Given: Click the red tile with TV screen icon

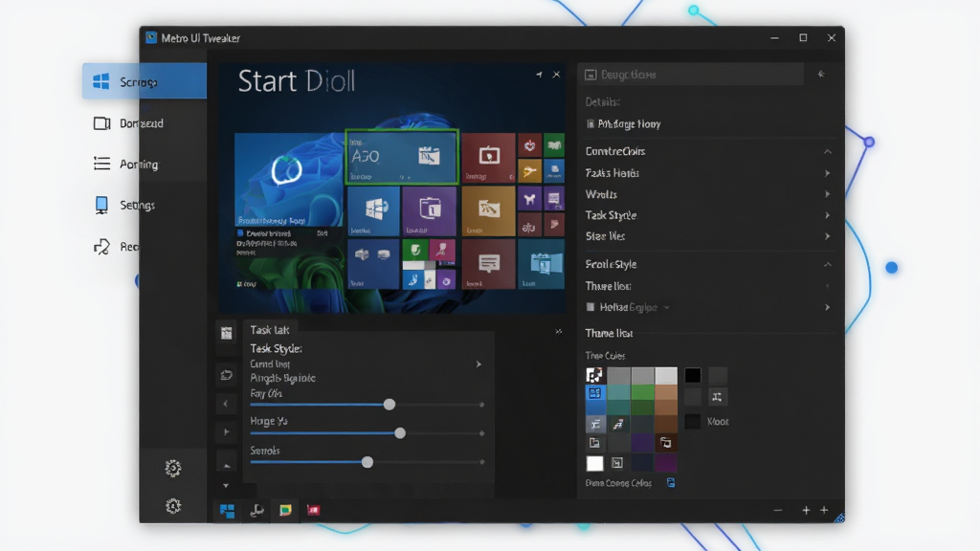Looking at the screenshot, I should coord(489,158).
